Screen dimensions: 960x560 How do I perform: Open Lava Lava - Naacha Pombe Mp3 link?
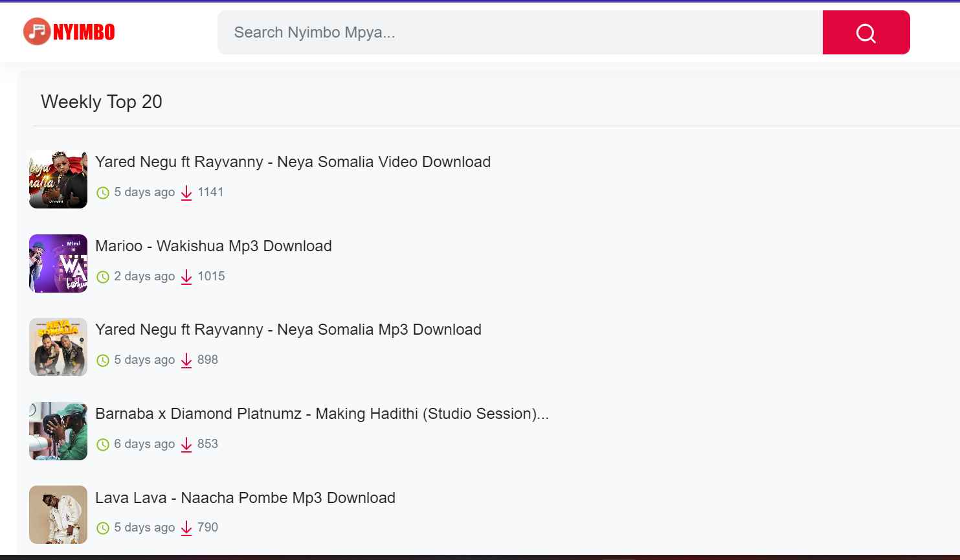(x=245, y=498)
